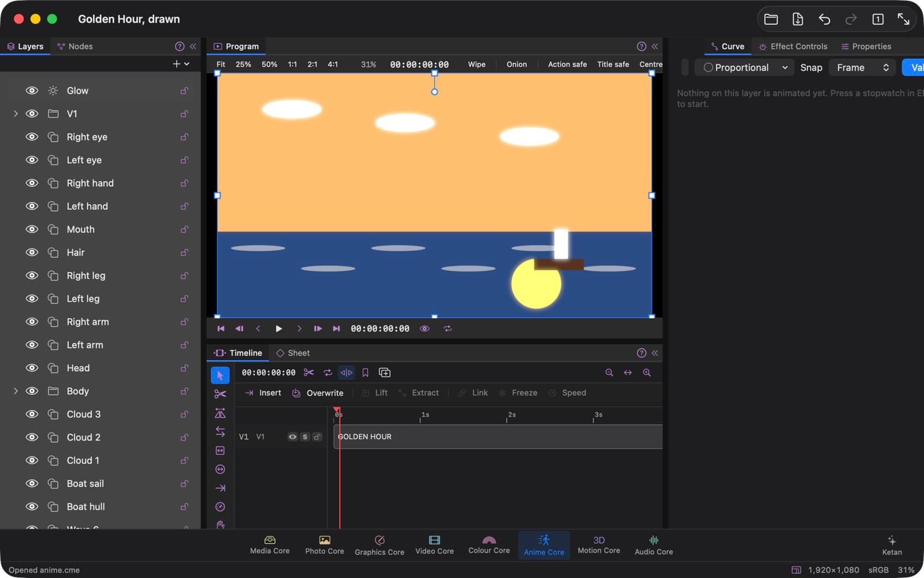Hide the Glow layer

[32, 91]
